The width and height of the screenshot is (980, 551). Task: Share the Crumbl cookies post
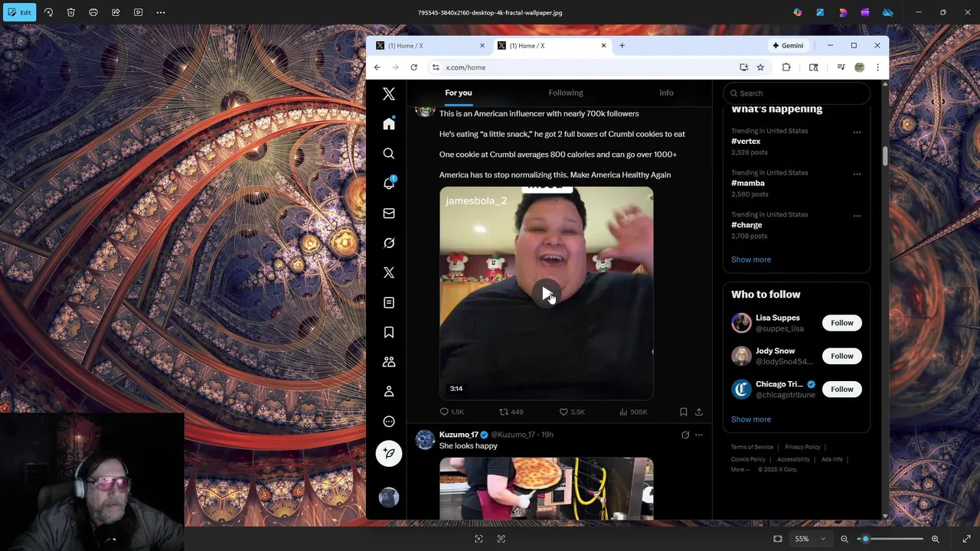pos(699,412)
